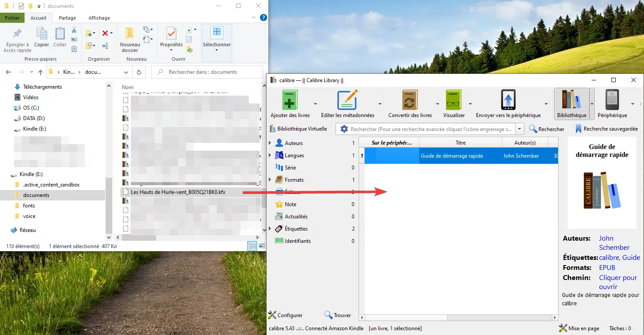The height and width of the screenshot is (335, 644).
Task: Create a Nouveau dossier in Explorer
Action: pos(130,40)
